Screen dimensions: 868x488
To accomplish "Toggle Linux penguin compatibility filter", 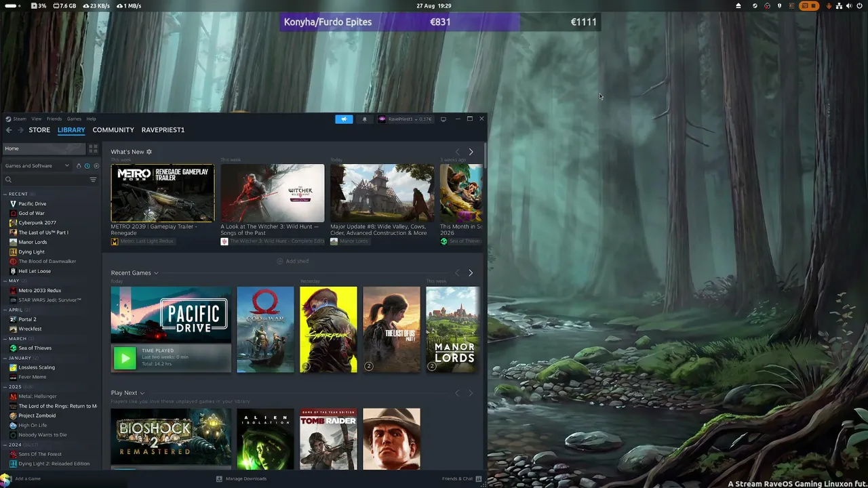I will coord(79,166).
